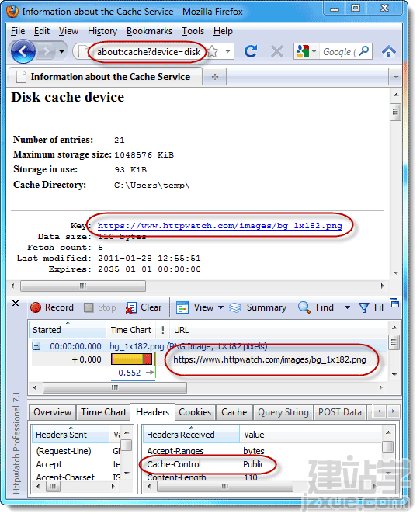This screenshot has height=517, width=420.
Task: Click the undock HttpWatch window icon
Action: tap(394, 302)
